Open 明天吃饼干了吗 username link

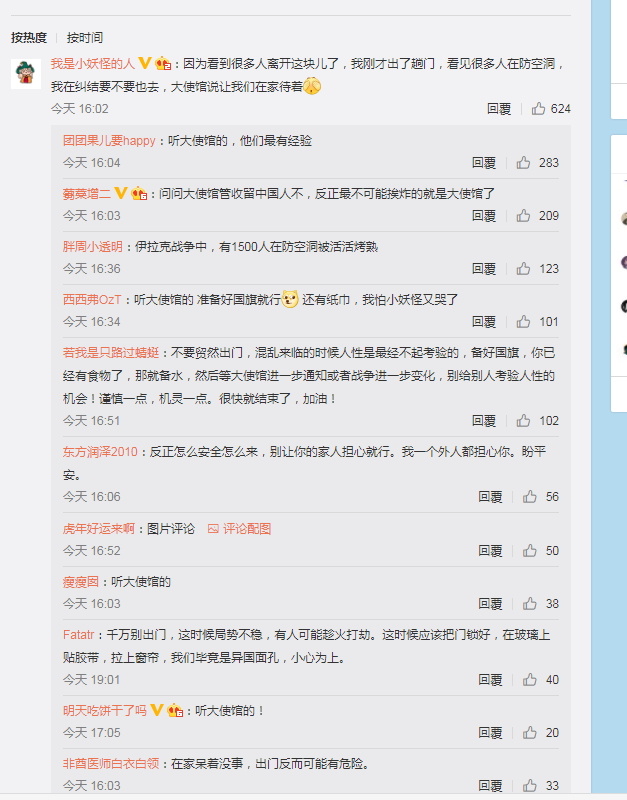coord(105,711)
